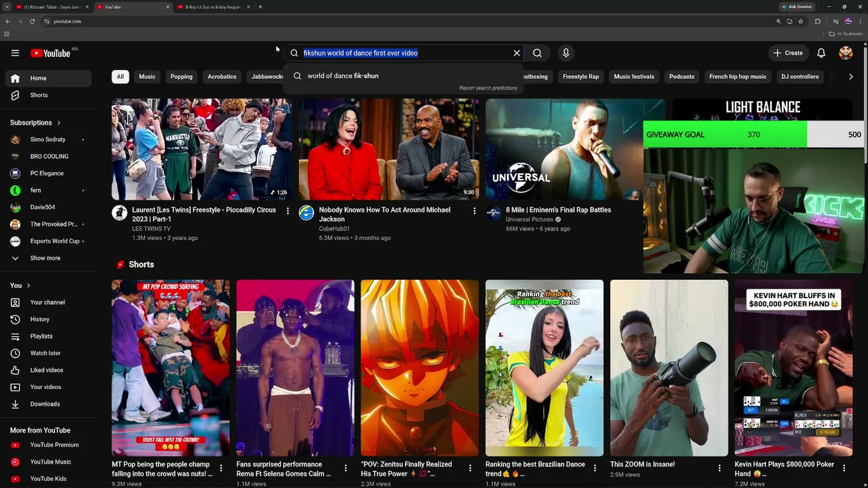868x488 pixels.
Task: Open the browser Extensions puzzle icon
Action: (817, 21)
